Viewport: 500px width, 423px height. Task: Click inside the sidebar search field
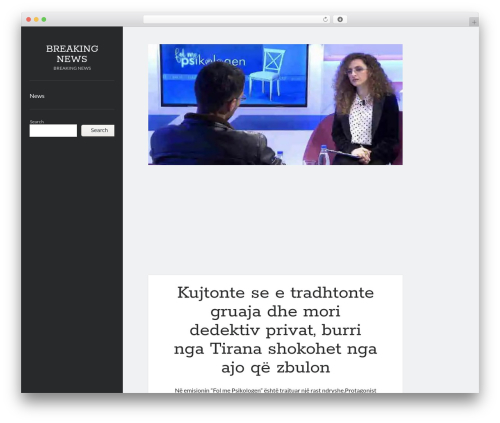pos(53,130)
